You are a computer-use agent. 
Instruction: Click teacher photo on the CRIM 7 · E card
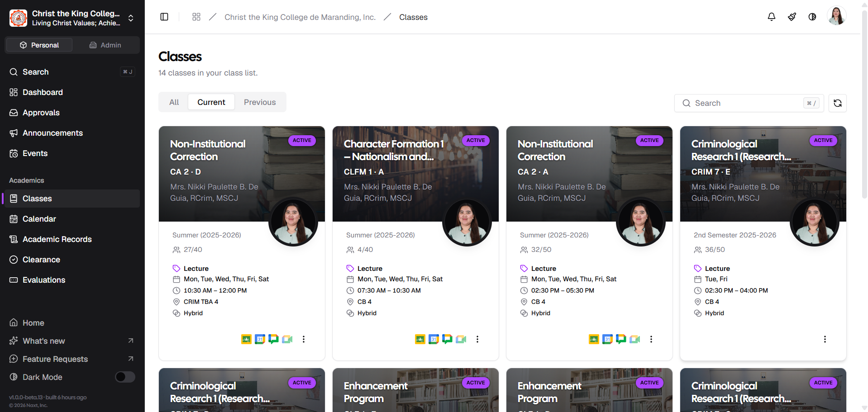click(x=815, y=222)
